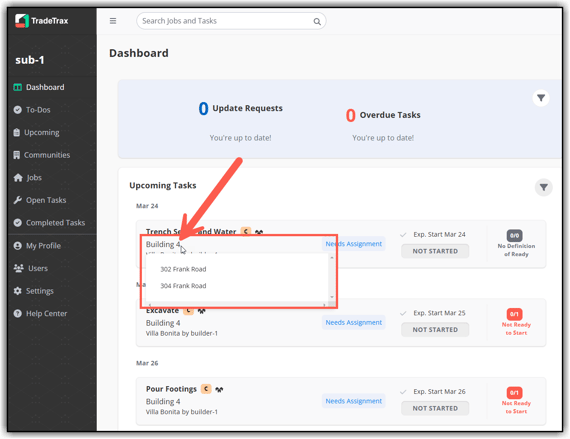Open the Excavate task

(162, 311)
